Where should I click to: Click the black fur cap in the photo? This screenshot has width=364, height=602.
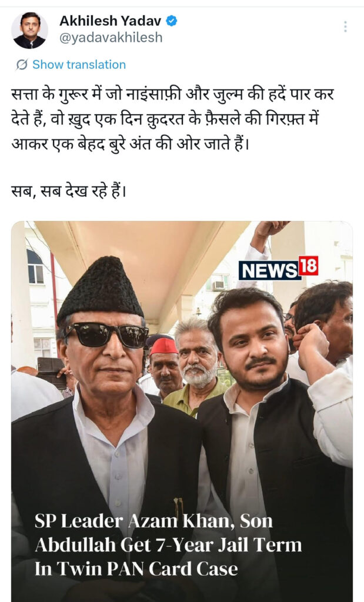tap(99, 289)
